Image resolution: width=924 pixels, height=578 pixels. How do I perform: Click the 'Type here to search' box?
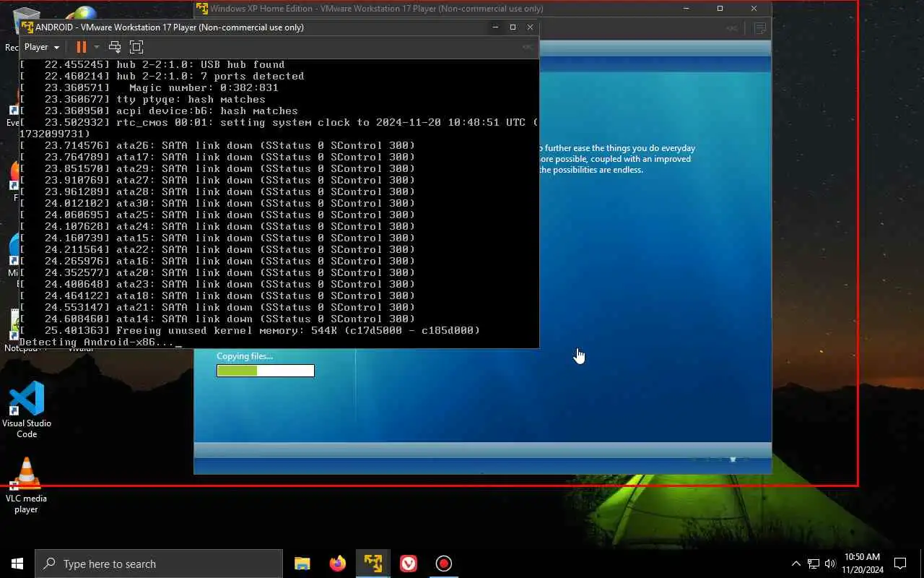tap(159, 564)
